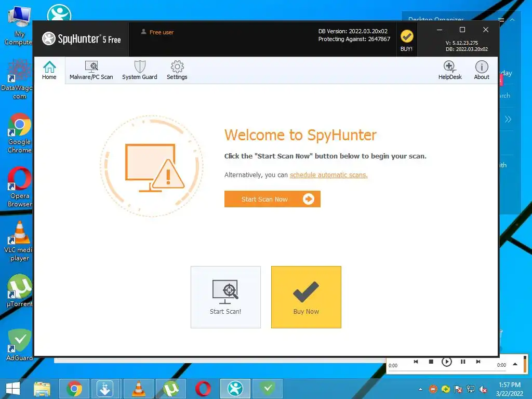Open the Settings gear tab
Viewport: 532px width, 399px height.
tap(177, 70)
